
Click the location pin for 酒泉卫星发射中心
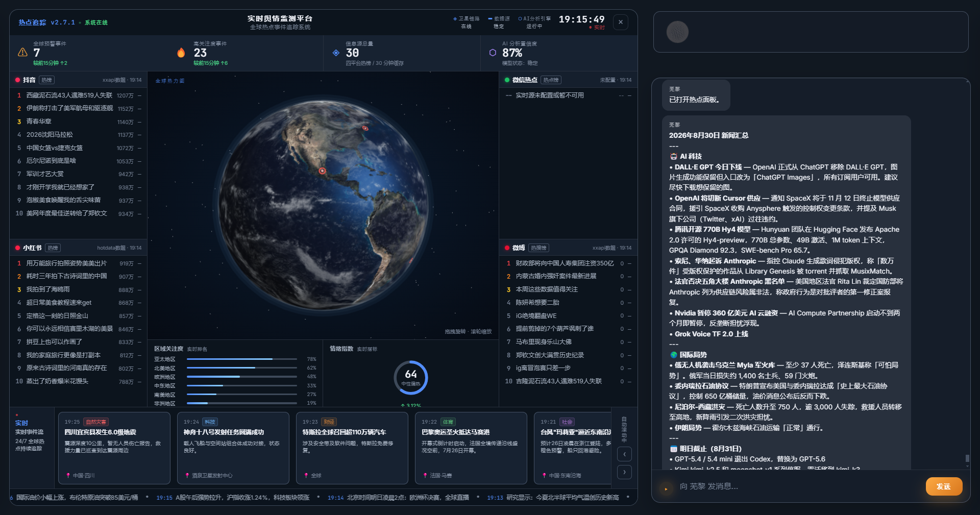pos(187,475)
